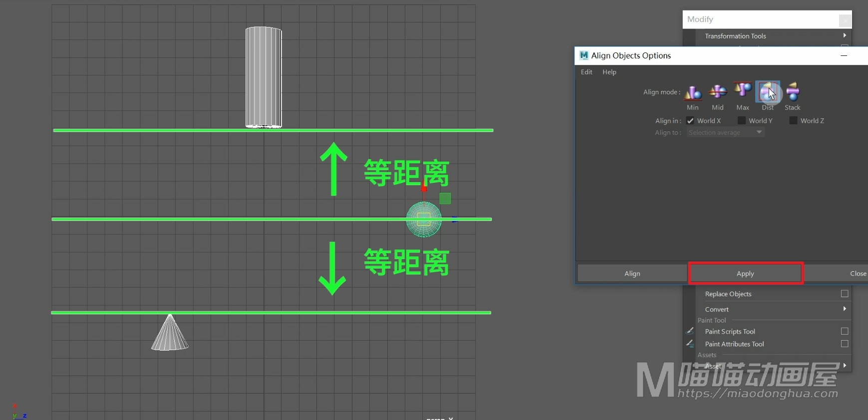Select the Min align mode icon

tap(693, 92)
